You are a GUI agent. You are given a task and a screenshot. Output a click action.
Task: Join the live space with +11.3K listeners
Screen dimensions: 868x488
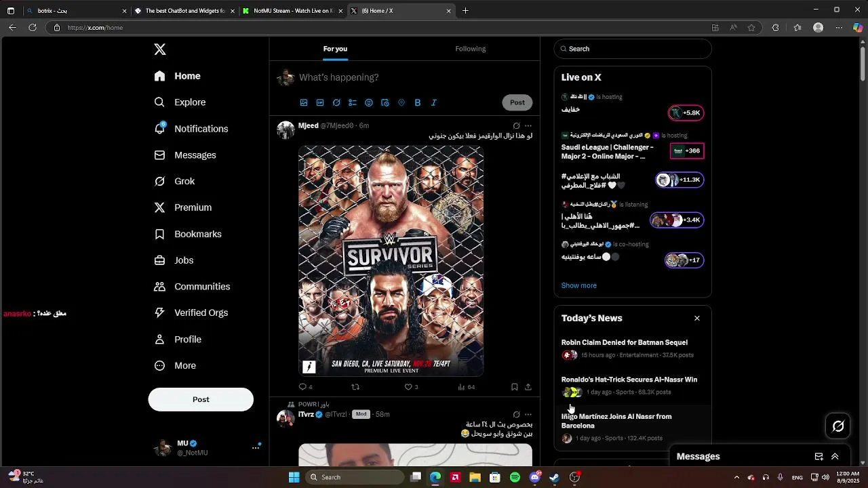click(679, 180)
